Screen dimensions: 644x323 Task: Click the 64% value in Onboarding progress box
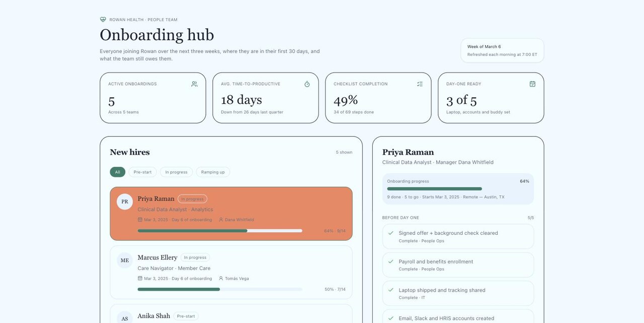[524, 181]
